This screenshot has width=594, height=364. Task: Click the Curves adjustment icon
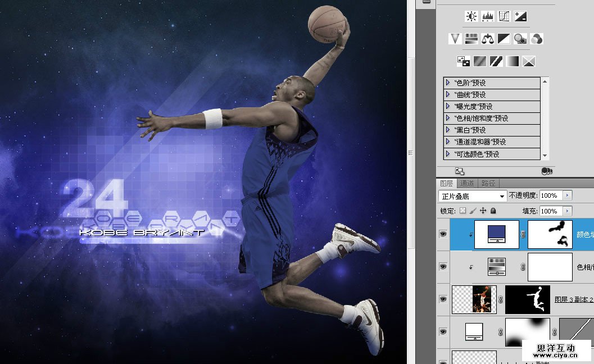[504, 16]
